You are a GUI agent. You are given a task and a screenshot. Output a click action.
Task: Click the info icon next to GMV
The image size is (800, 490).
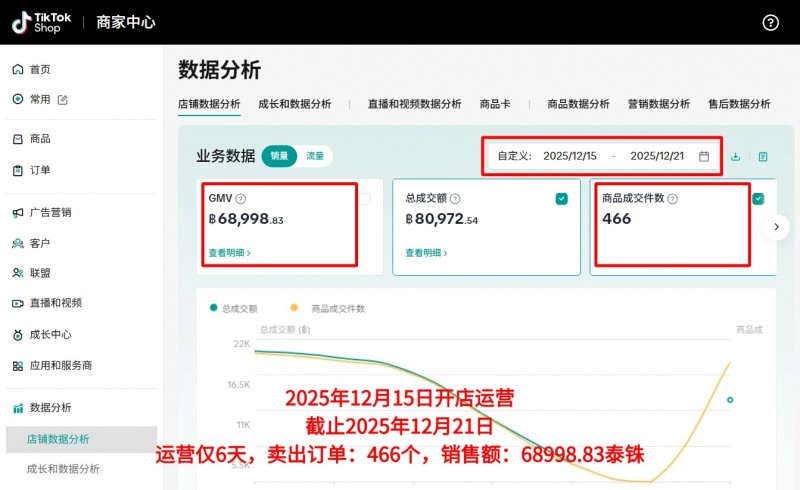[x=241, y=199]
